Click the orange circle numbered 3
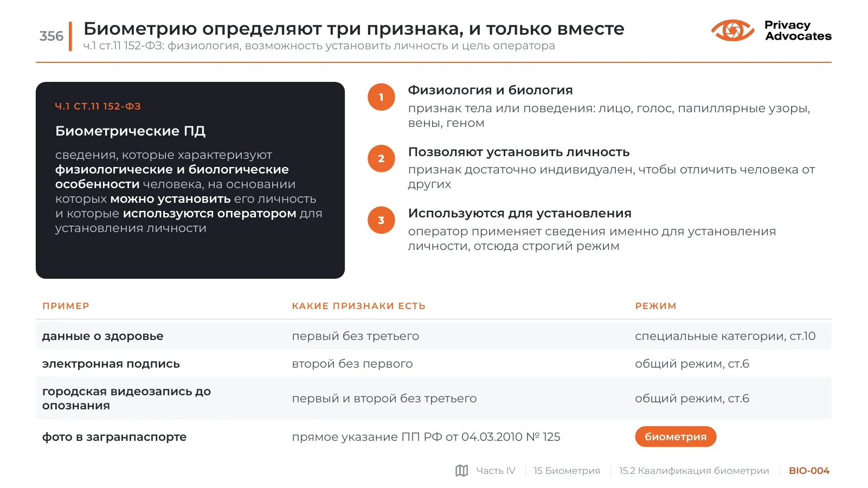This screenshot has width=868, height=488. pyautogui.click(x=381, y=220)
